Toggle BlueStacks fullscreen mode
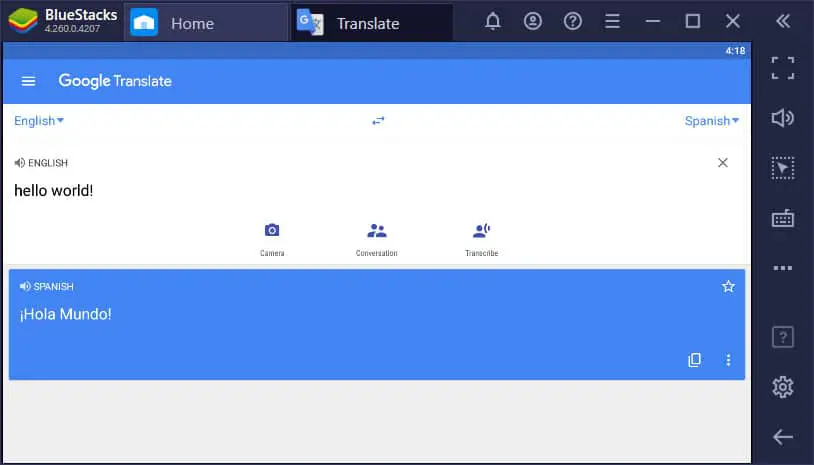814x465 pixels. [x=782, y=68]
